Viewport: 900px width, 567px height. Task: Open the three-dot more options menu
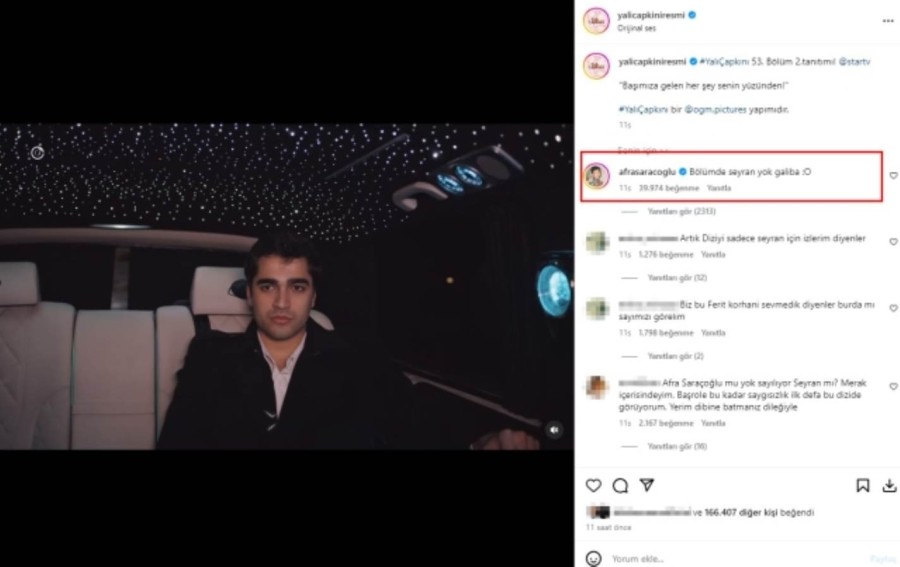888,21
